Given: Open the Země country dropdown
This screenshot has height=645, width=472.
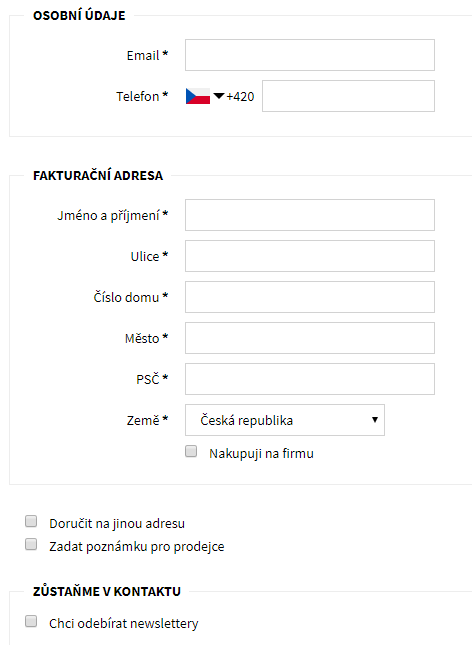Looking at the screenshot, I should [285, 420].
